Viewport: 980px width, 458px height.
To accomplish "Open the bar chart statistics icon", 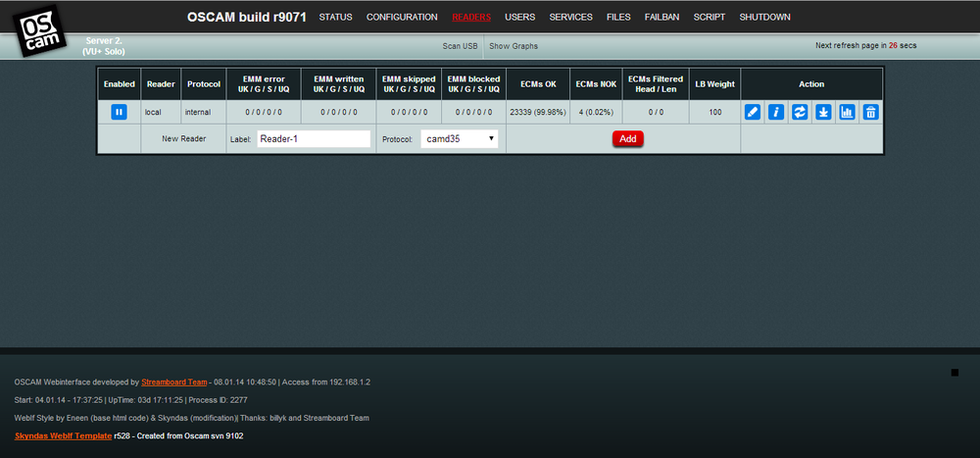I will tap(847, 113).
